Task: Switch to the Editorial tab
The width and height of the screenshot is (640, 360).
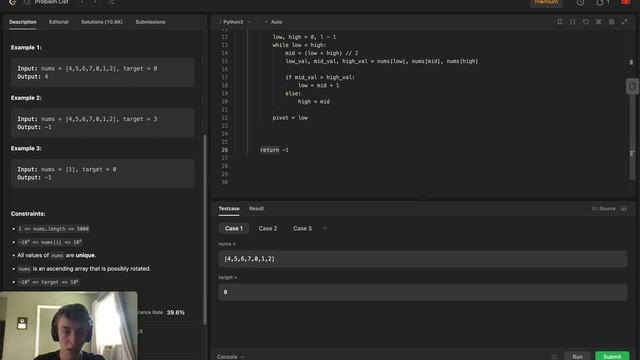Action: pyautogui.click(x=59, y=22)
